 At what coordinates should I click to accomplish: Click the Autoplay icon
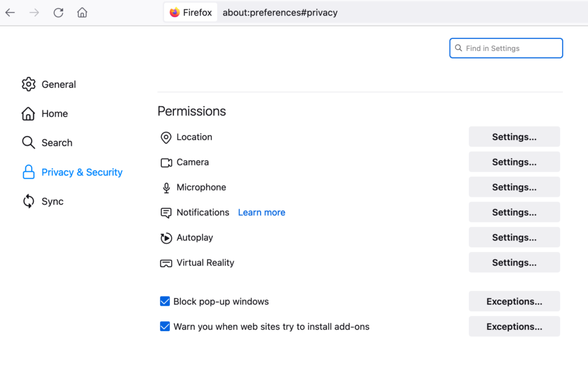click(x=166, y=238)
